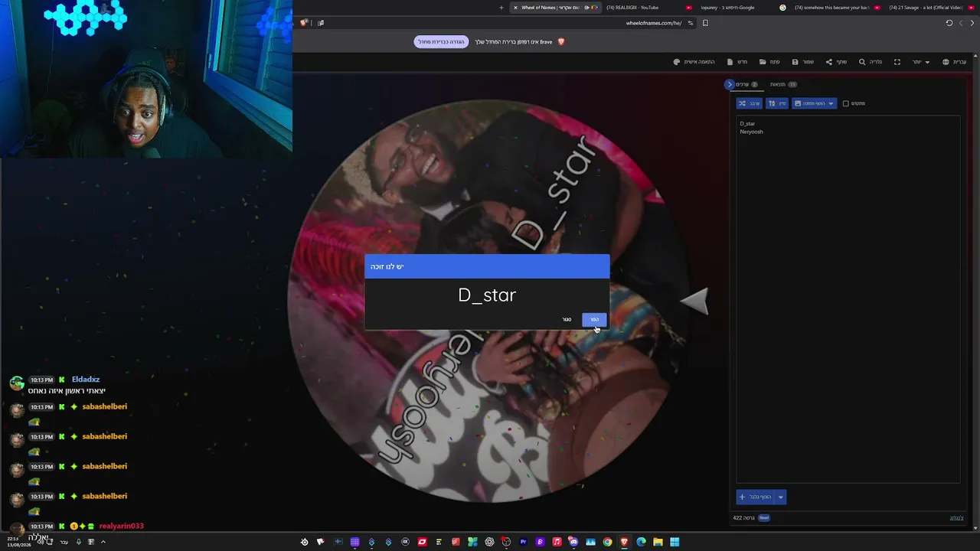Open Brave browser from taskbar
Viewport: 980px width, 551px height.
[624, 542]
